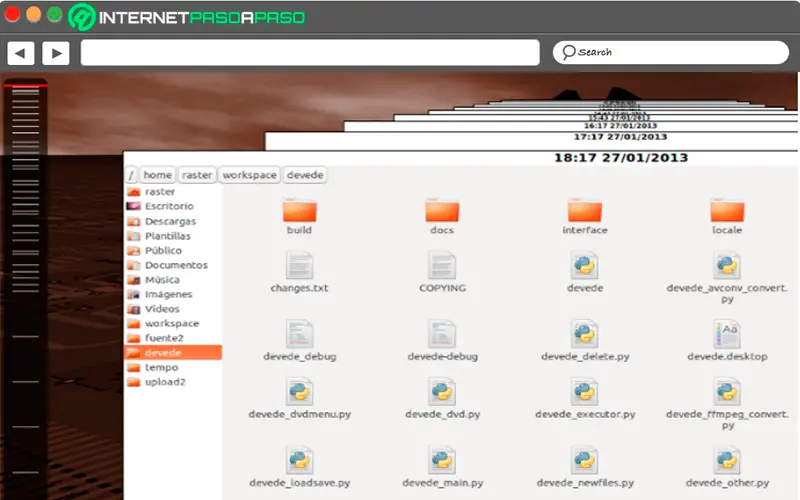Open tempo in the sidebar
The width and height of the screenshot is (800, 500).
173,367
